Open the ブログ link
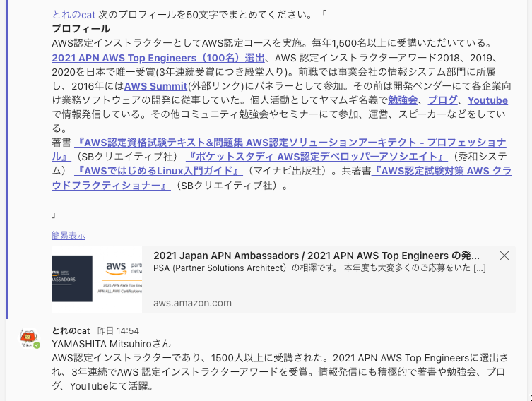This screenshot has height=401, width=532. click(x=443, y=100)
